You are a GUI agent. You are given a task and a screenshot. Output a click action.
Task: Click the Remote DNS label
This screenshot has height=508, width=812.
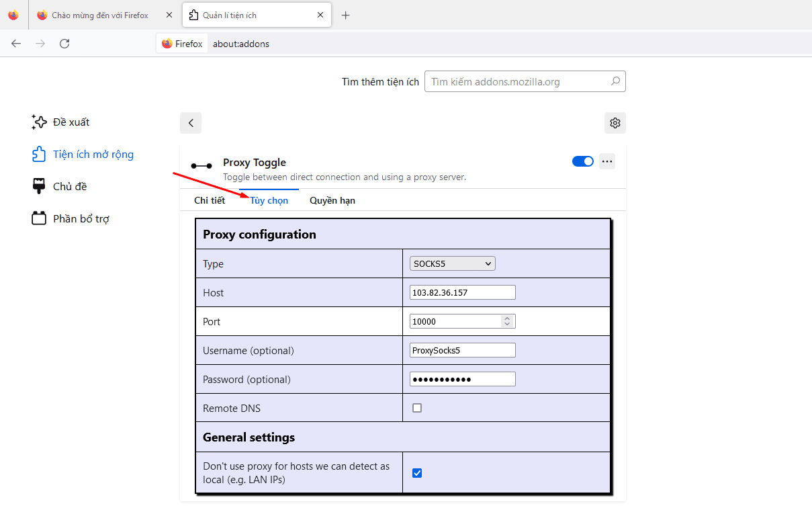click(232, 409)
